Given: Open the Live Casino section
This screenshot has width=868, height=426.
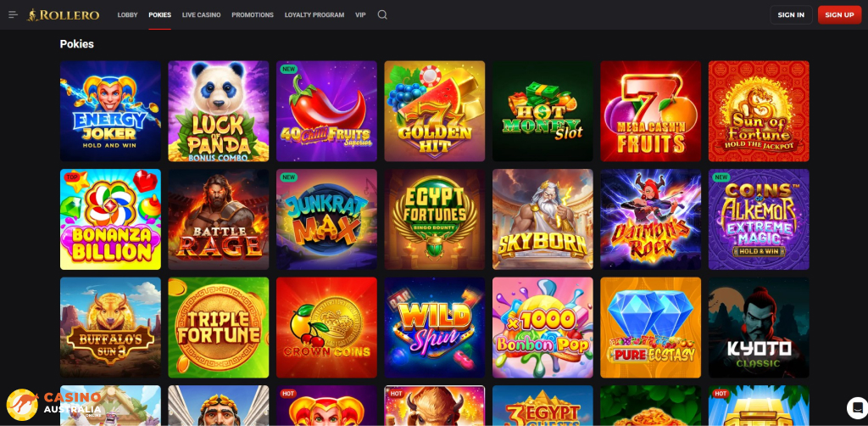Looking at the screenshot, I should click(201, 15).
